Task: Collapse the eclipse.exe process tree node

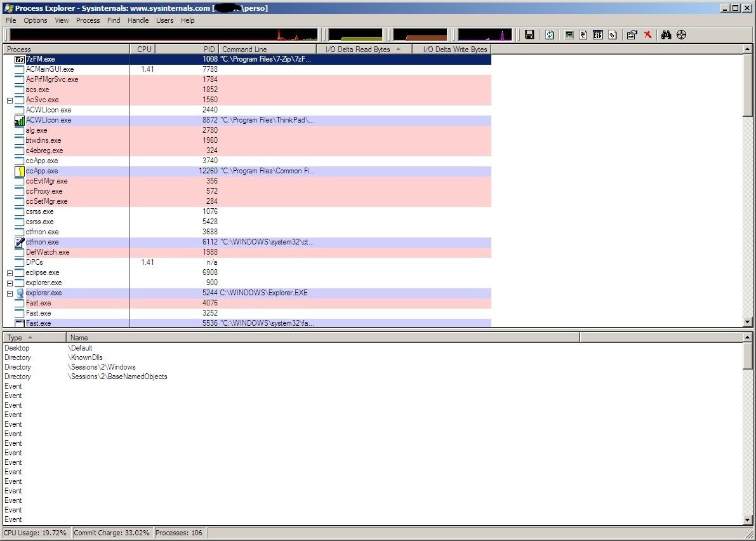Action: (10, 273)
